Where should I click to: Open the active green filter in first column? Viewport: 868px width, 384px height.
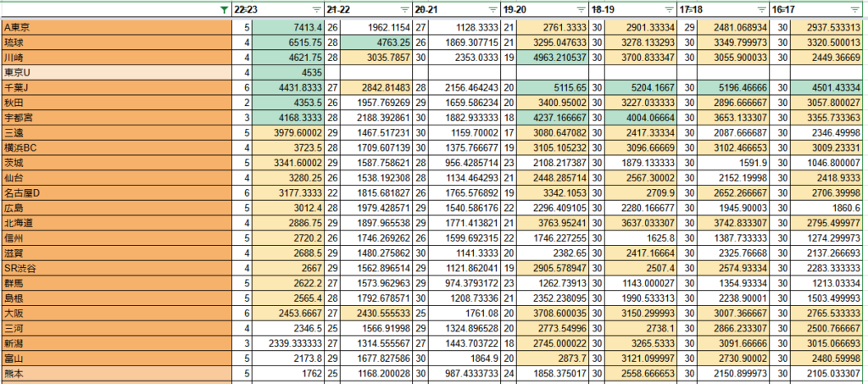click(x=223, y=9)
